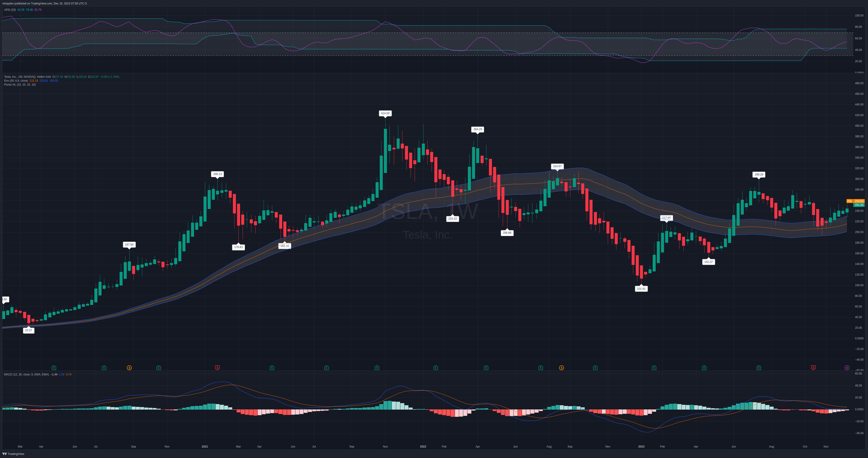The image size is (868, 458).
Task: Select the MACD (12, 26, close, 9, EMA, EMA) legend
Action: 26,374
